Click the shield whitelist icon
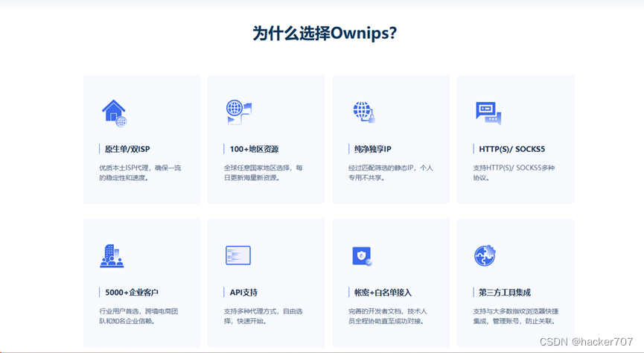Viewport: 644px width, 353px height. 363,256
